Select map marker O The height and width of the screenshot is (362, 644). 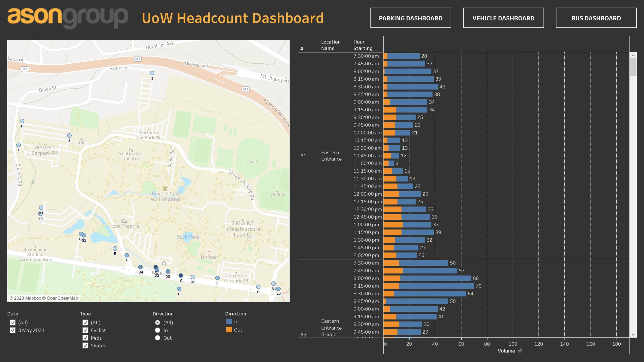179,289
